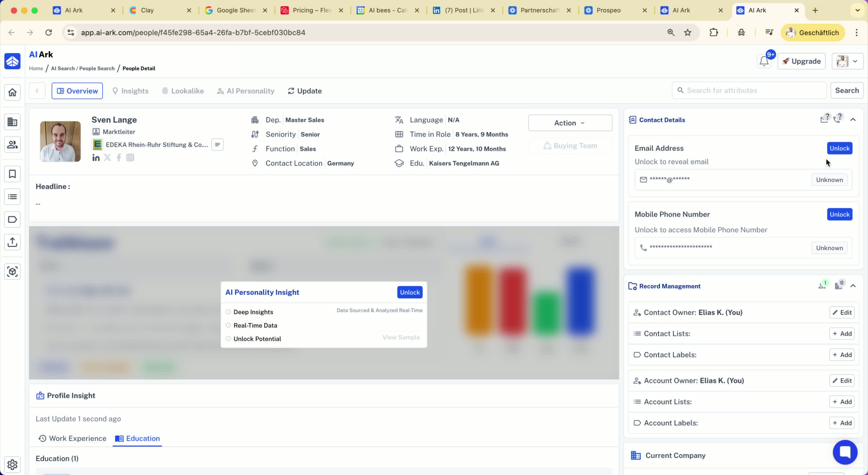This screenshot has width=868, height=475.
Task: Collapse the Record Management section
Action: [x=853, y=286]
